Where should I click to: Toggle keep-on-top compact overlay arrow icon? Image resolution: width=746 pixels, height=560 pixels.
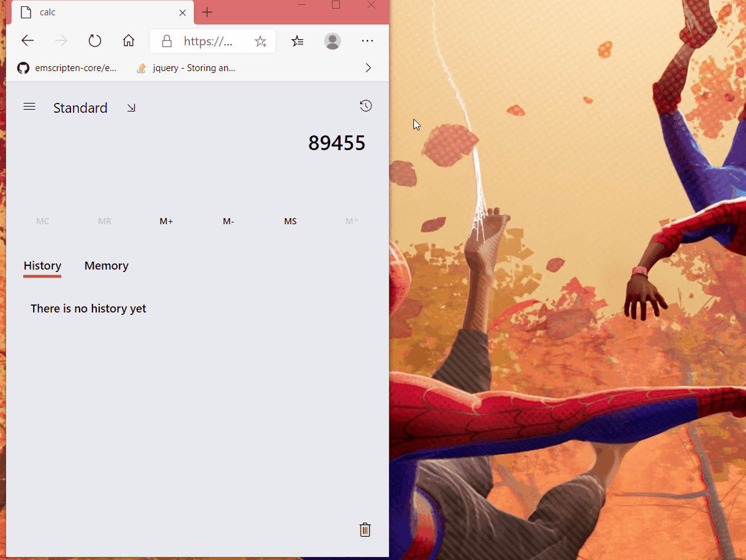point(131,108)
